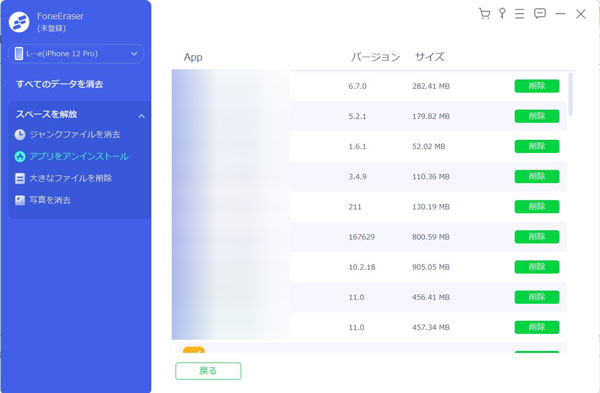Minimize the FoneEraser window
The height and width of the screenshot is (393, 600).
(560, 14)
